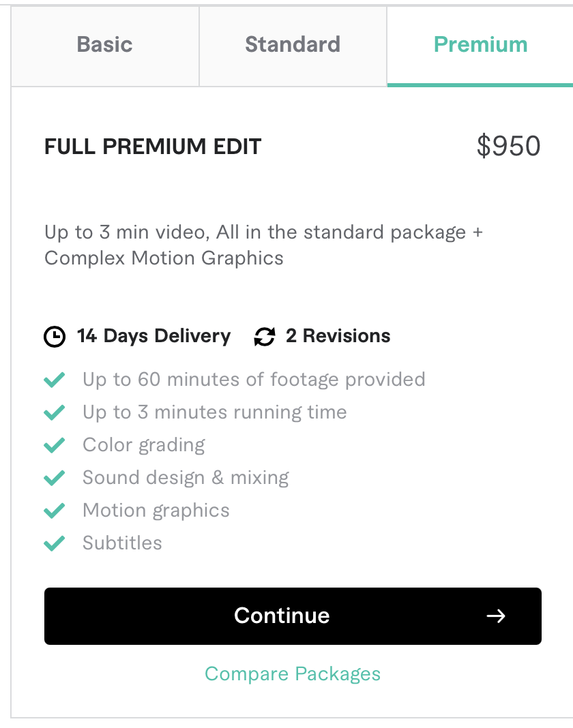
Task: Click the arrow icon on Continue button
Action: pyautogui.click(x=496, y=616)
